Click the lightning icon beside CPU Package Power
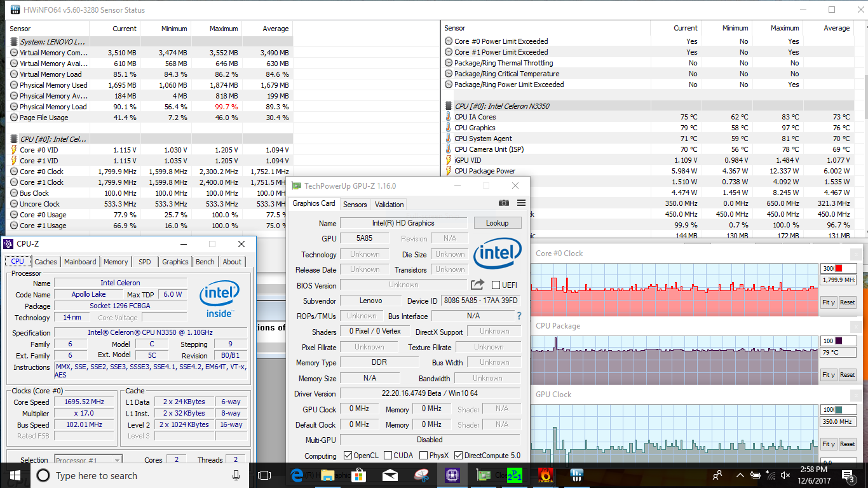The image size is (868, 488). point(448,171)
